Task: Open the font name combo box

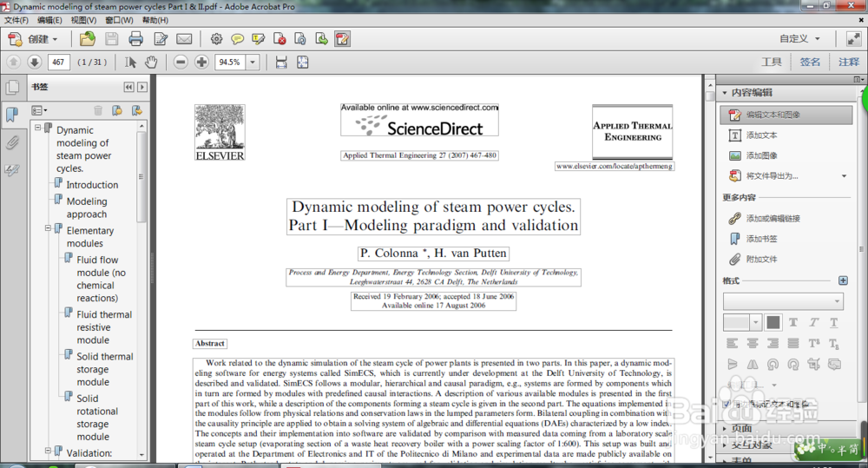Action: pyautogui.click(x=783, y=301)
